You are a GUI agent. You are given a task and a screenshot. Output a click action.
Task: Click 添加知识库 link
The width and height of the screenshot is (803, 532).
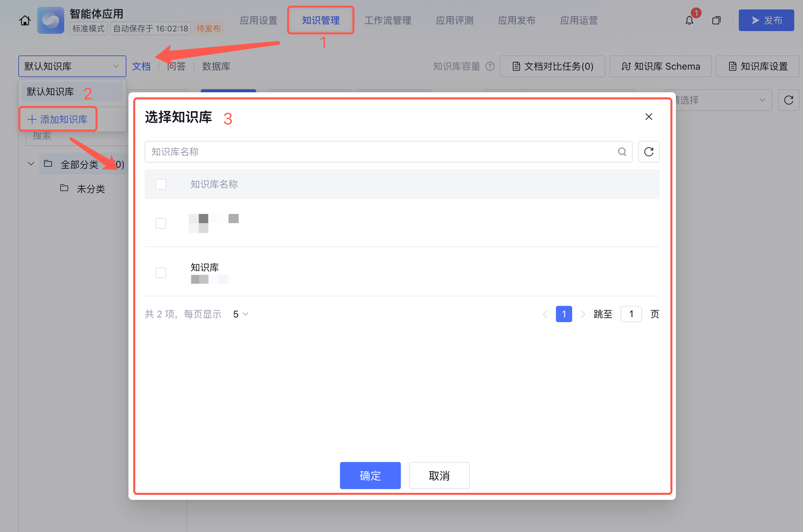(58, 119)
